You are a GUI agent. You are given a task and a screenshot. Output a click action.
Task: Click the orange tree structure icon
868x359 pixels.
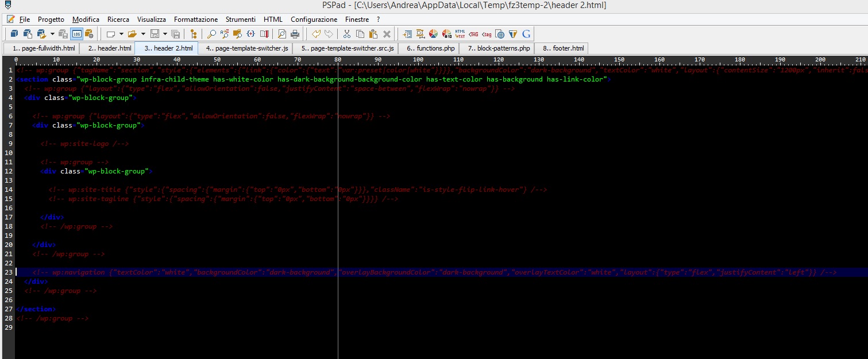pos(194,34)
